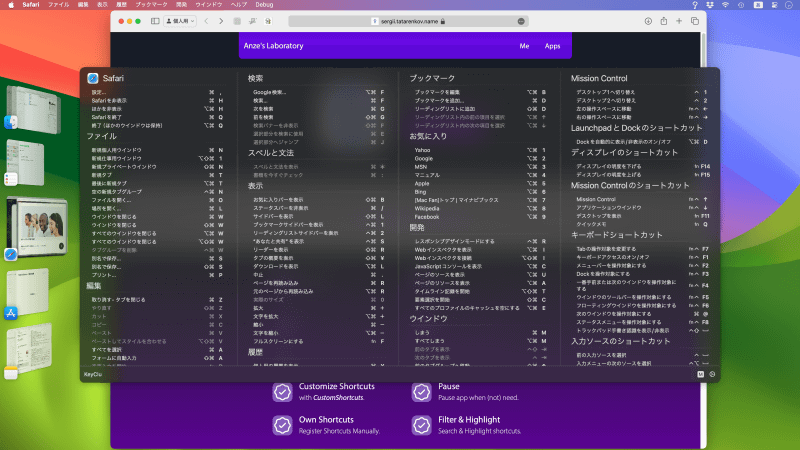Open KeyClu settings gear icon
The height and width of the screenshot is (450, 800).
click(x=712, y=374)
